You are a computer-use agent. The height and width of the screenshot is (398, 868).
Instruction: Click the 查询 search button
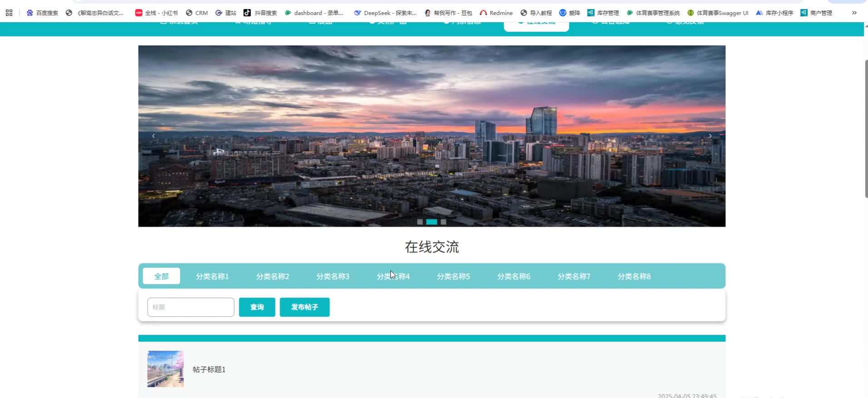point(257,307)
